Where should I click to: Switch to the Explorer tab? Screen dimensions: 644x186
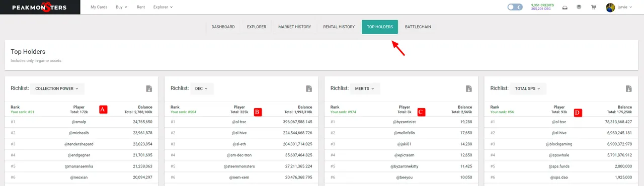257,27
